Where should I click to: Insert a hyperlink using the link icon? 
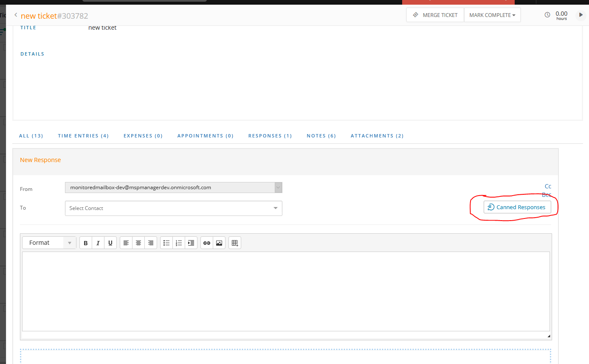pyautogui.click(x=207, y=243)
